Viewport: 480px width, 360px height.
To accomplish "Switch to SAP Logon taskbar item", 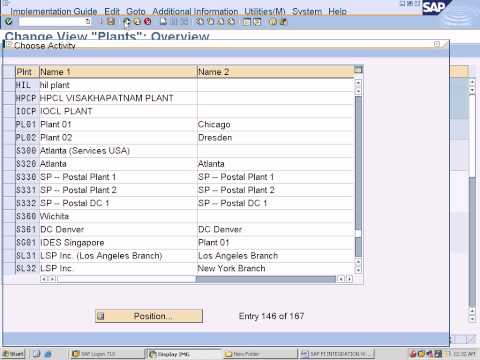I will [107, 354].
